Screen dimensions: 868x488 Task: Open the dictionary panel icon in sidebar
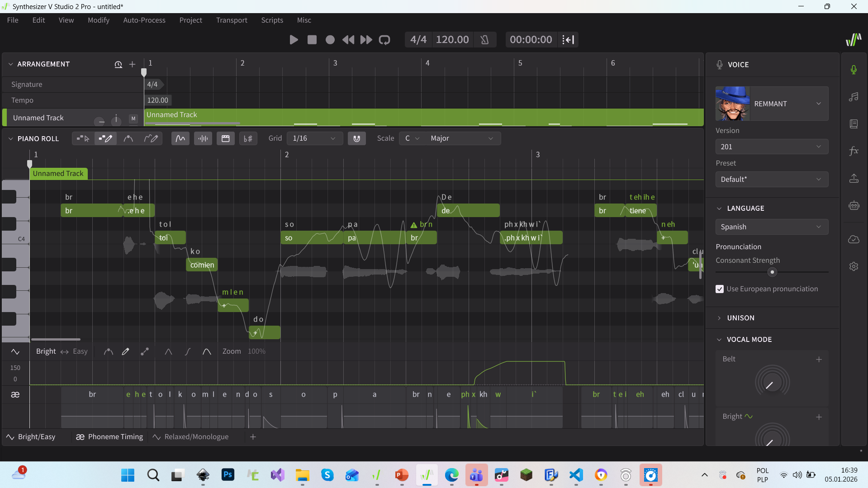pos(854,124)
